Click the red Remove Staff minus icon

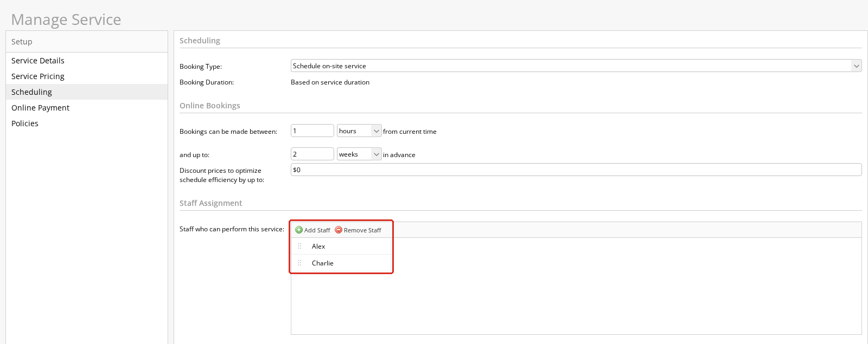coord(339,230)
